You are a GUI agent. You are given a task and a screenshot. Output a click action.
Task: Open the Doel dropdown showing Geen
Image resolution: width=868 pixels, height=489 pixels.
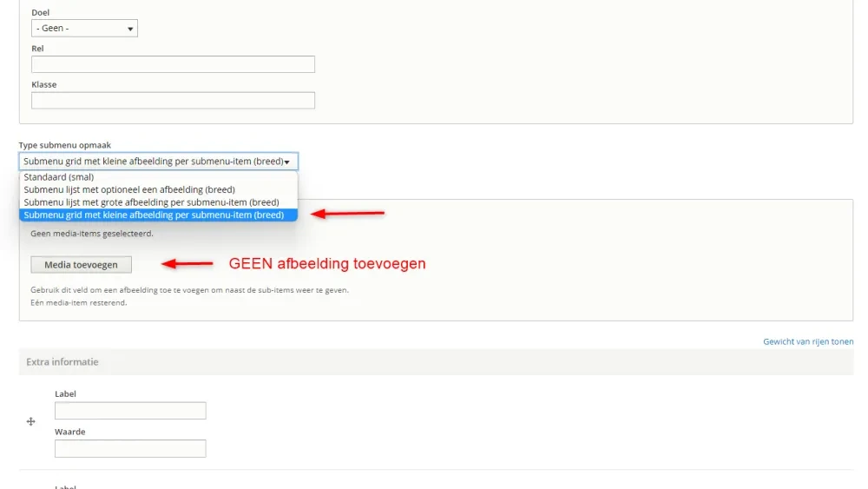pyautogui.click(x=84, y=29)
